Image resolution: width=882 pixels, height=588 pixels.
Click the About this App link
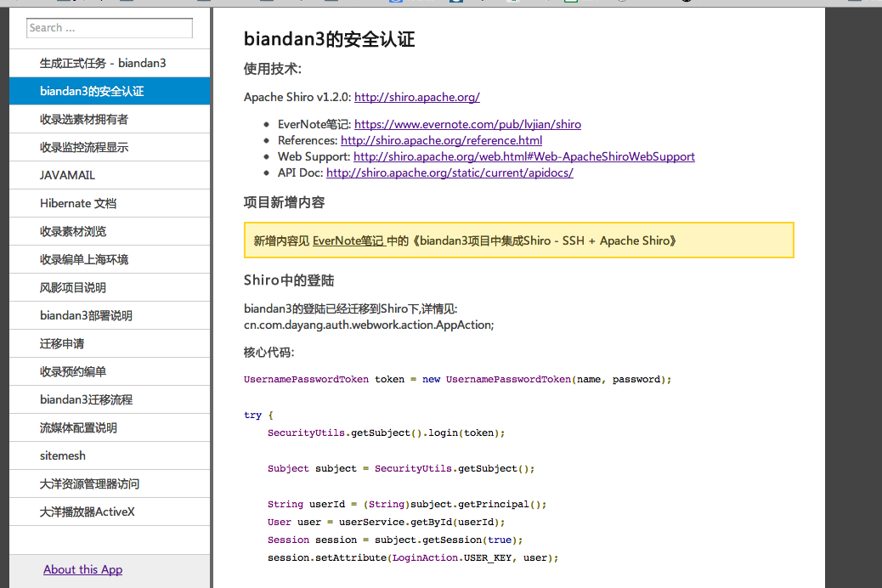(82, 569)
